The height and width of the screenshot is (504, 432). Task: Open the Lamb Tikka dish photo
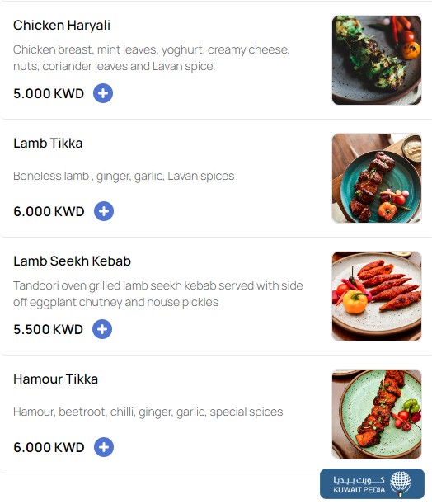pyautogui.click(x=377, y=178)
